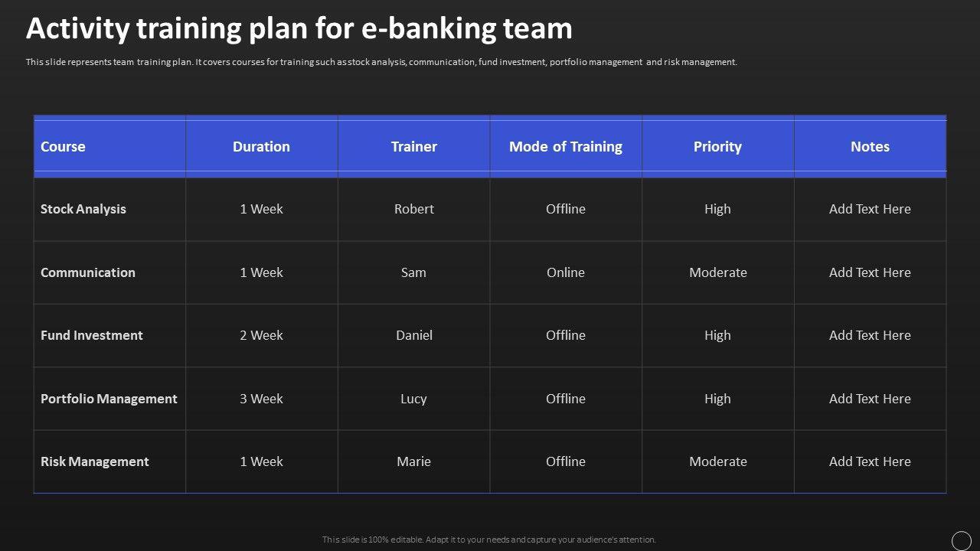The height and width of the screenshot is (551, 980).
Task: Click the slide description subtitle text
Action: pyautogui.click(x=381, y=62)
